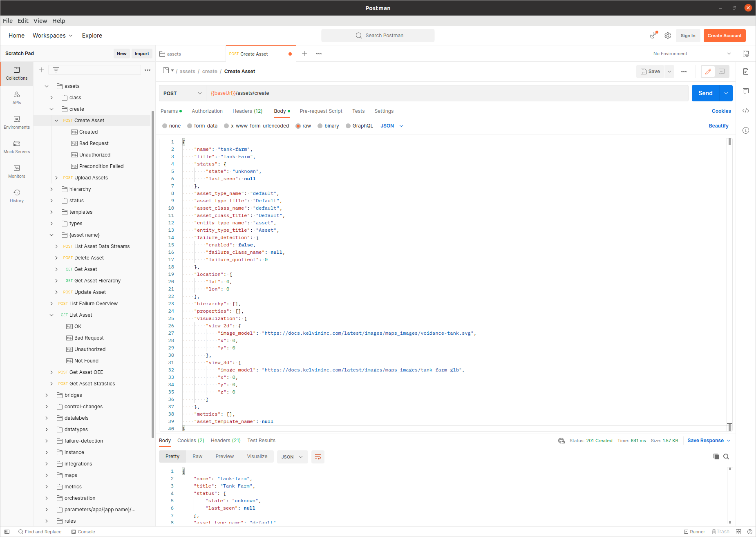This screenshot has height=537, width=756.
Task: Switch body type to GraphQL
Action: [x=348, y=126]
